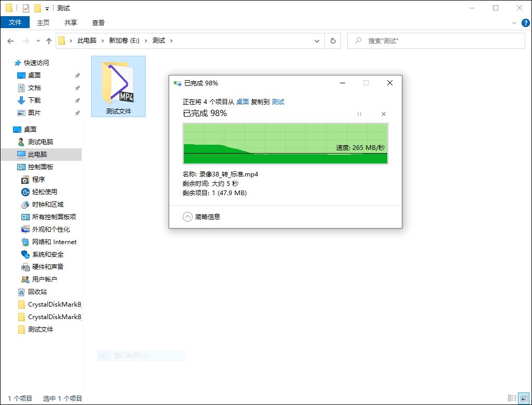This screenshot has height=405, width=532.
Task: Open 下载 under quick access
Action: pyautogui.click(x=34, y=100)
